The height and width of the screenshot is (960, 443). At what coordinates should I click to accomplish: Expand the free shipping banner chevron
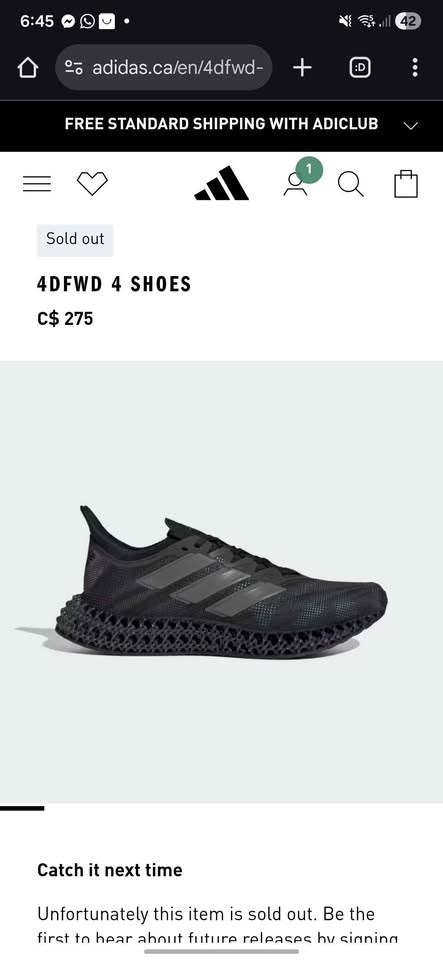click(x=411, y=126)
